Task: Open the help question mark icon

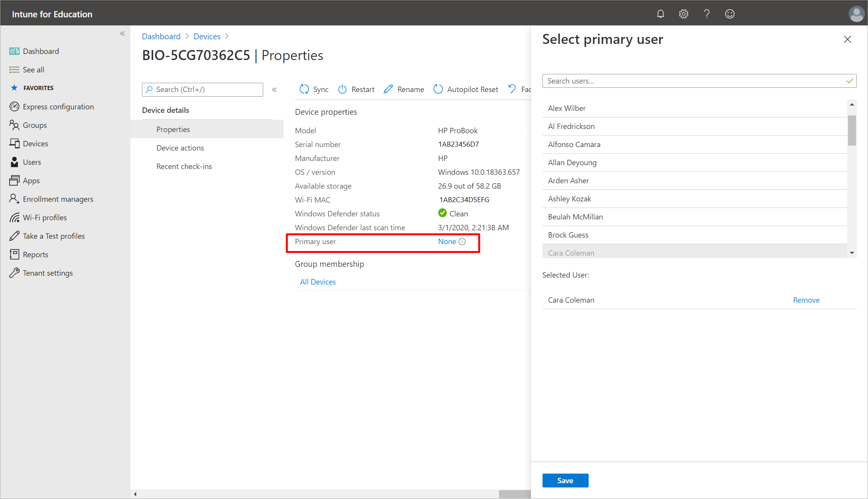Action: pos(706,14)
